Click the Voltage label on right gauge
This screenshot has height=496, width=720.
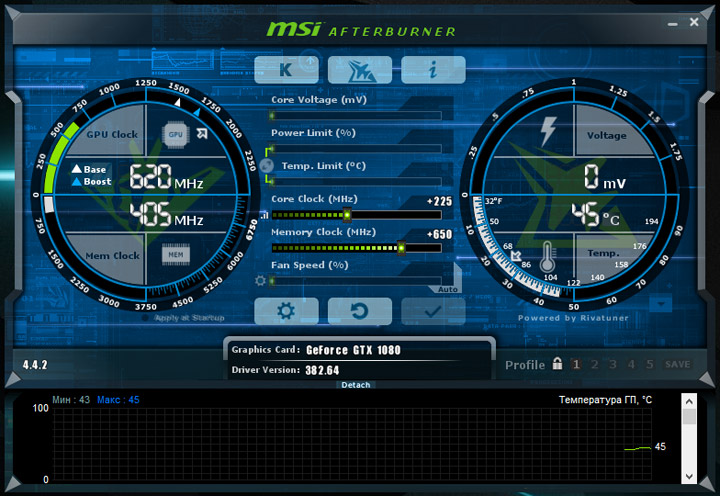[x=607, y=135]
